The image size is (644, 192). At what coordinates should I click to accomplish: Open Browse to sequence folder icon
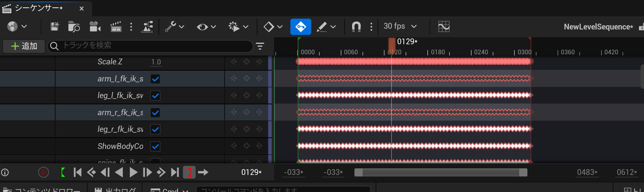click(73, 26)
